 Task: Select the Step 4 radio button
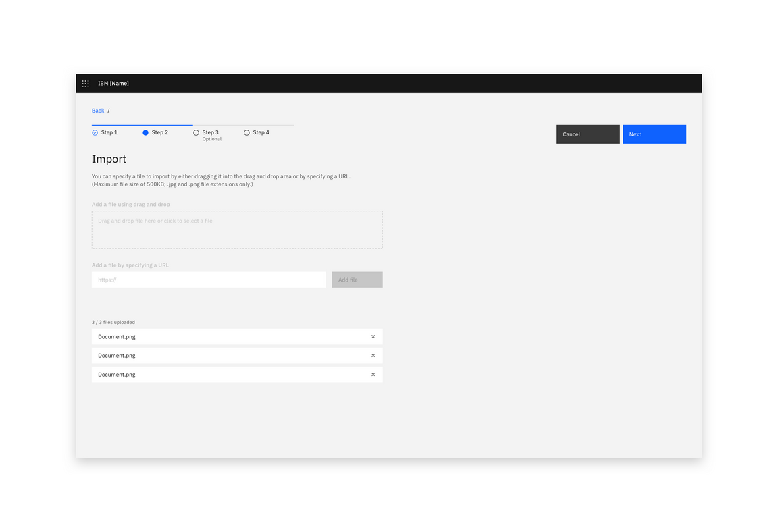[x=247, y=132]
